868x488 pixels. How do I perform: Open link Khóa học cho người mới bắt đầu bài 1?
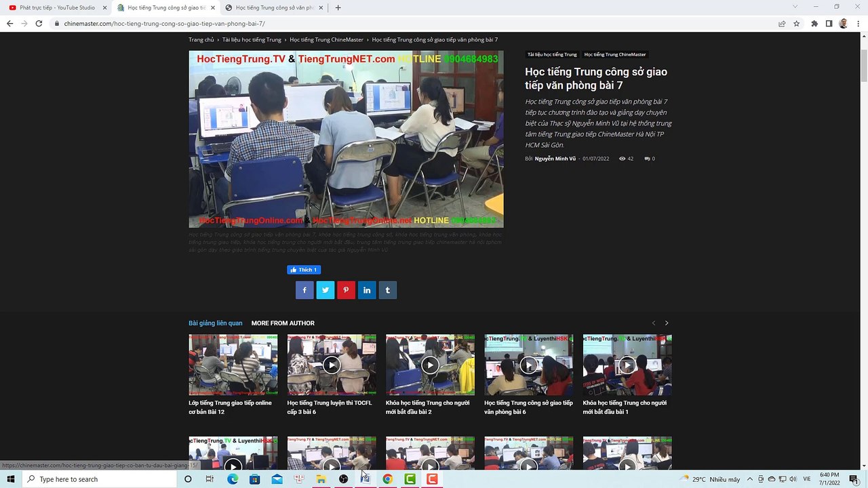(x=625, y=407)
